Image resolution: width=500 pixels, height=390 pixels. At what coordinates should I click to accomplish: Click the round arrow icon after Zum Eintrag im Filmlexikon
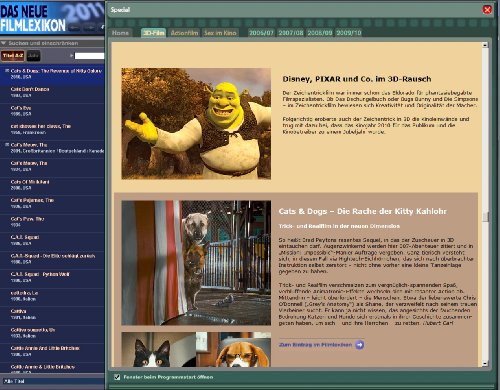(359, 345)
